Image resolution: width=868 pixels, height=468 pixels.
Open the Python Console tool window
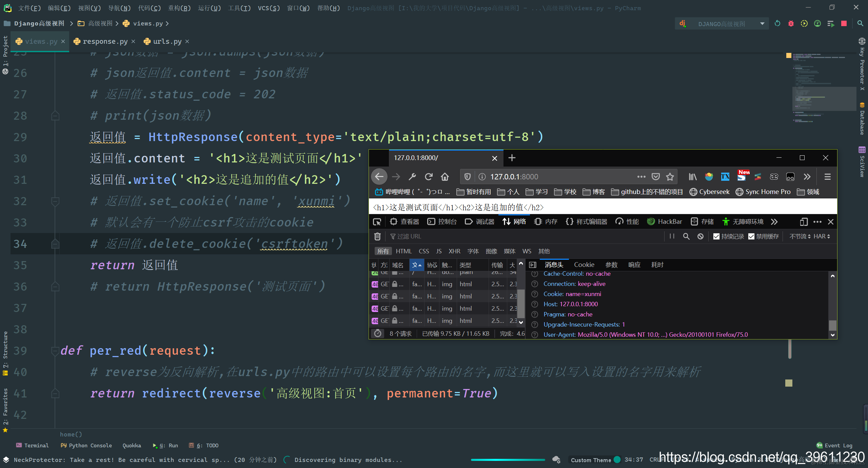[86, 445]
